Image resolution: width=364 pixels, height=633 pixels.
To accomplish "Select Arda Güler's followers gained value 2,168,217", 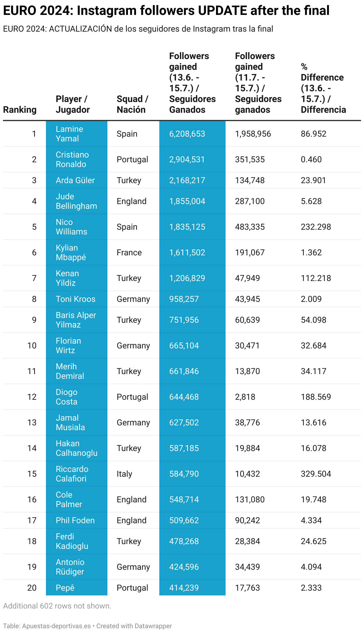I will [x=187, y=180].
